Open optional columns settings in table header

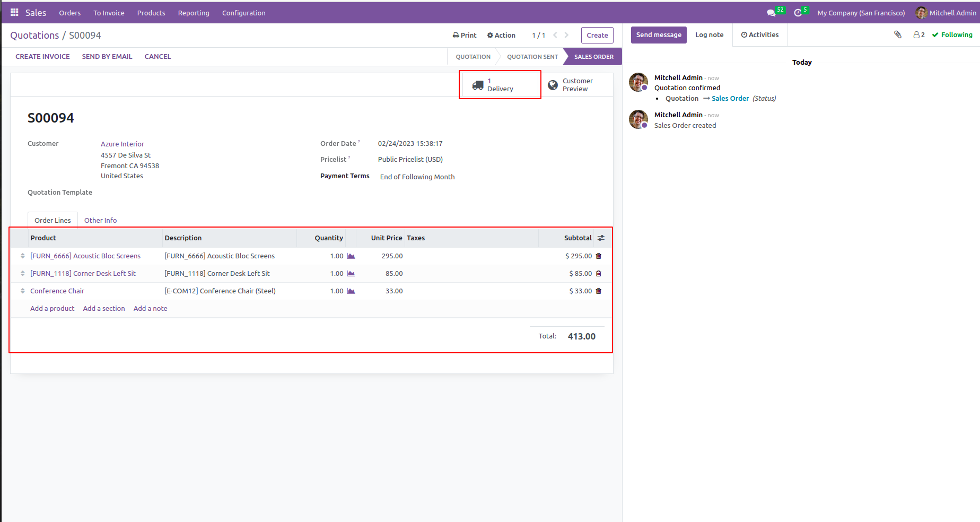tap(601, 238)
